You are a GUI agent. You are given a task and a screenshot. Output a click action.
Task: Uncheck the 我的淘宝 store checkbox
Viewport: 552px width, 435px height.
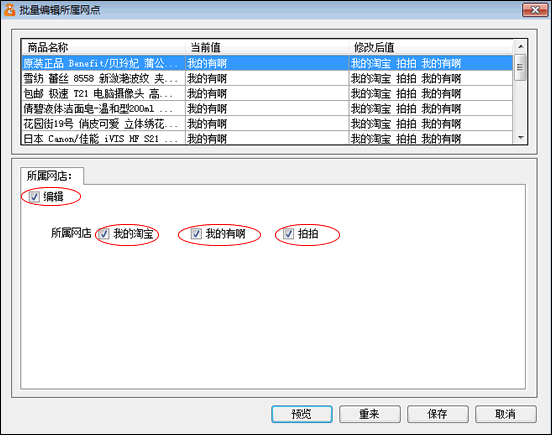[104, 234]
